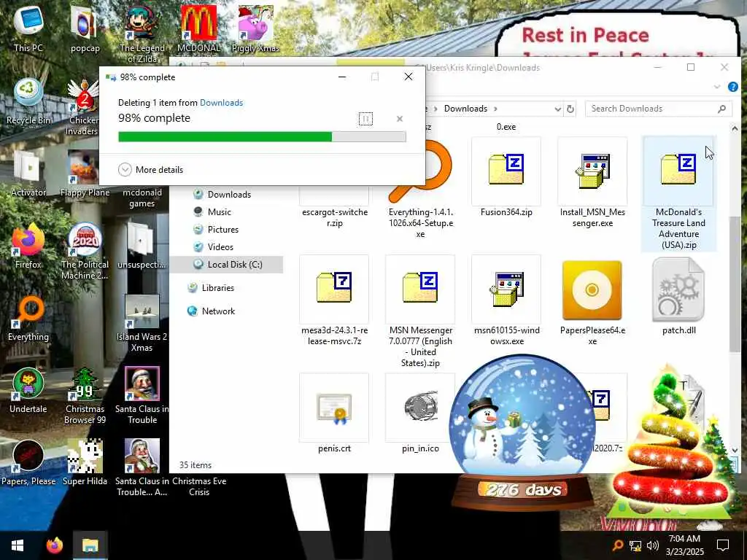Open the Activator desktop icon
Image resolution: width=747 pixels, height=560 pixels.
click(x=28, y=174)
